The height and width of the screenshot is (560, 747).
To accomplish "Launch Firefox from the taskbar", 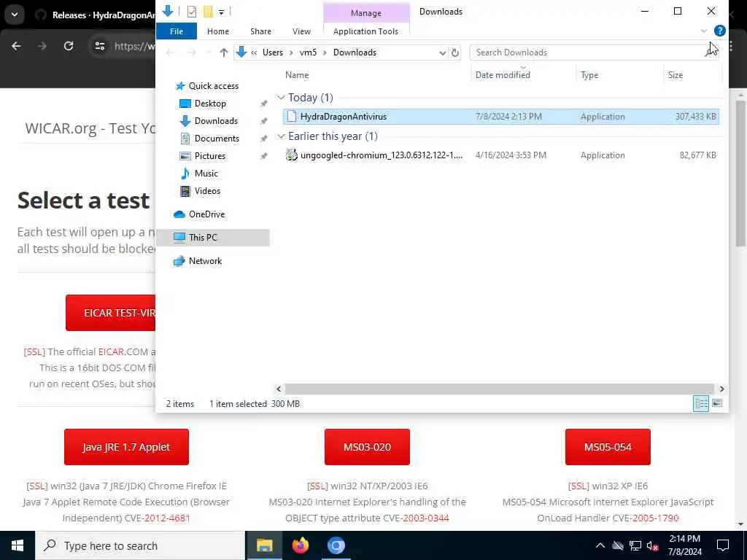I will coord(300,545).
